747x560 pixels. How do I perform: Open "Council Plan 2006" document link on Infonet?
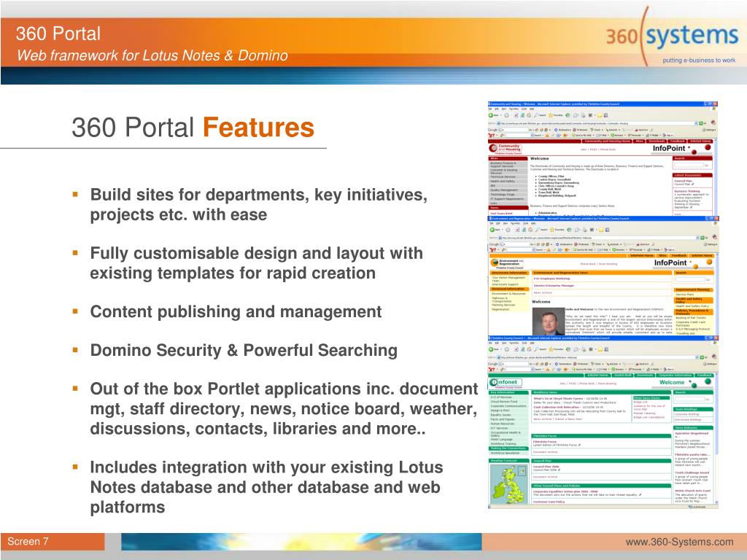pyautogui.click(x=546, y=466)
